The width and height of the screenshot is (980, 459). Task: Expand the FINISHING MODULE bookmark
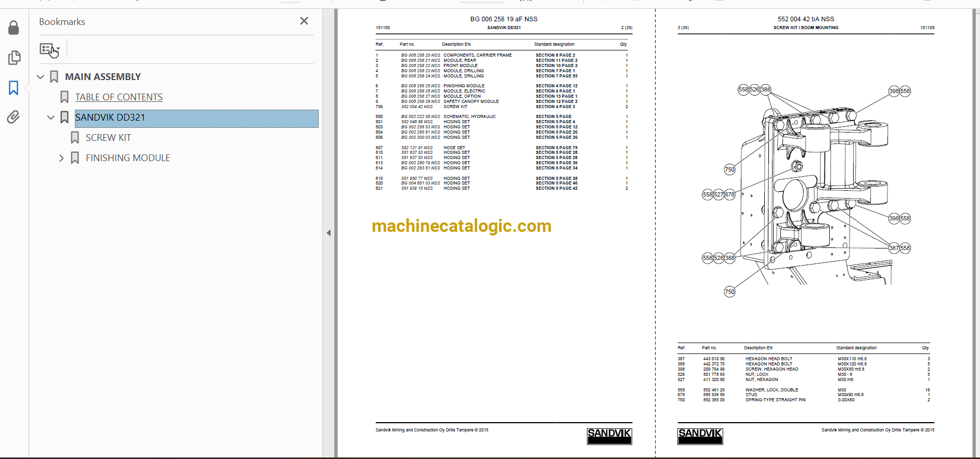61,158
